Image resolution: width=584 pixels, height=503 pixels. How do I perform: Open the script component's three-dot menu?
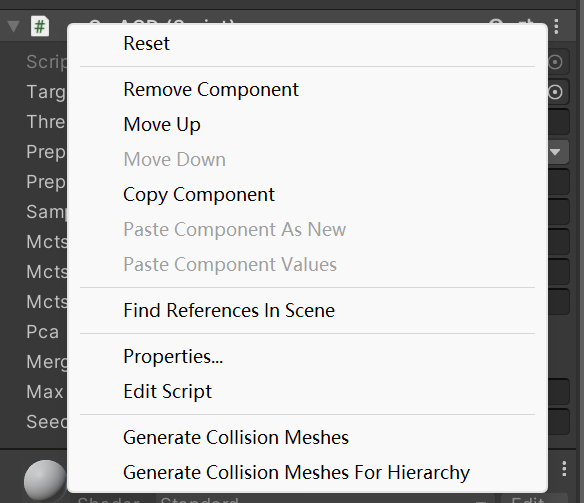(556, 26)
